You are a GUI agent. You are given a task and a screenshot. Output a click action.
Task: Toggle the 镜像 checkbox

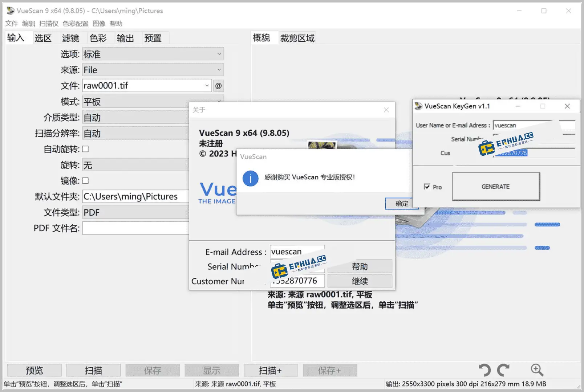tap(85, 180)
